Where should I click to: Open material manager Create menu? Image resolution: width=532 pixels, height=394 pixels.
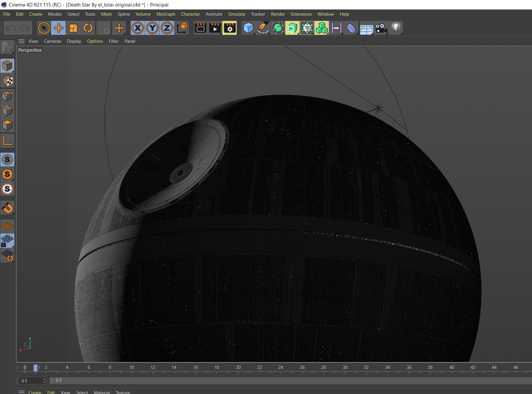coord(35,392)
